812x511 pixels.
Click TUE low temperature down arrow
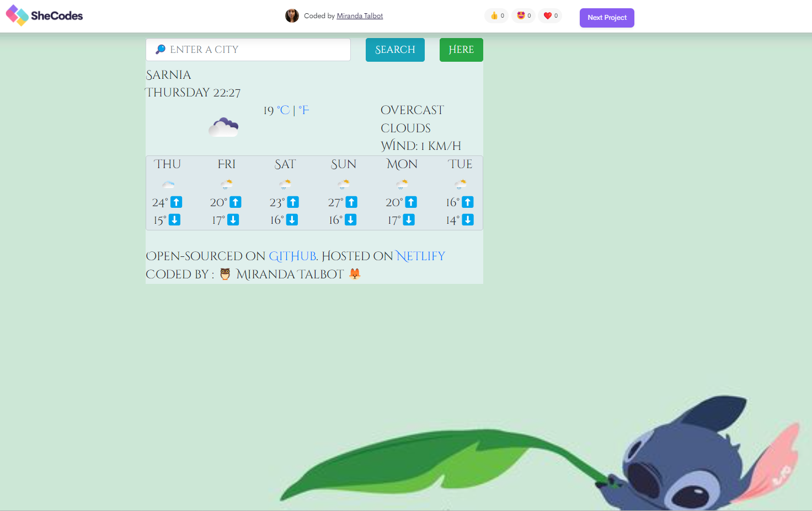click(468, 220)
